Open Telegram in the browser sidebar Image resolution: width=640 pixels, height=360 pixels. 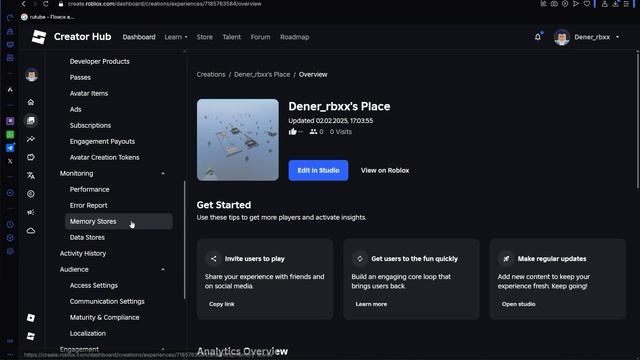tap(10, 148)
